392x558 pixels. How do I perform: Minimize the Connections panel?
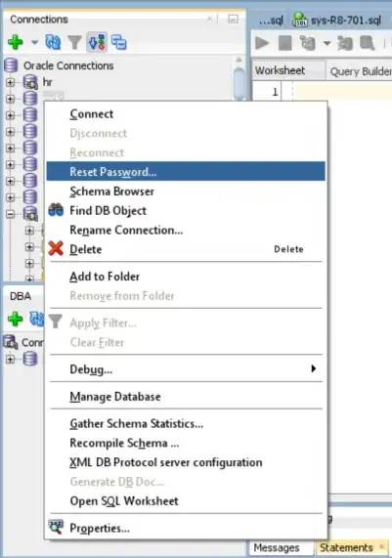234,19
